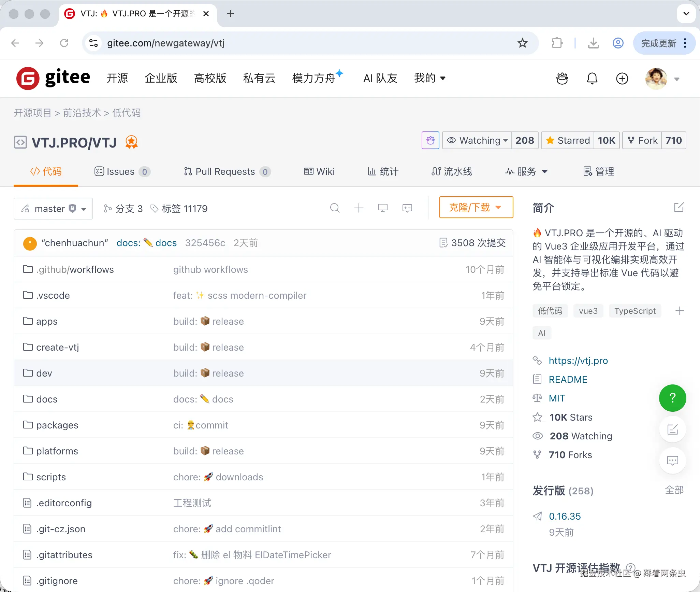Open the Watching dropdown
700x592 pixels.
click(477, 140)
